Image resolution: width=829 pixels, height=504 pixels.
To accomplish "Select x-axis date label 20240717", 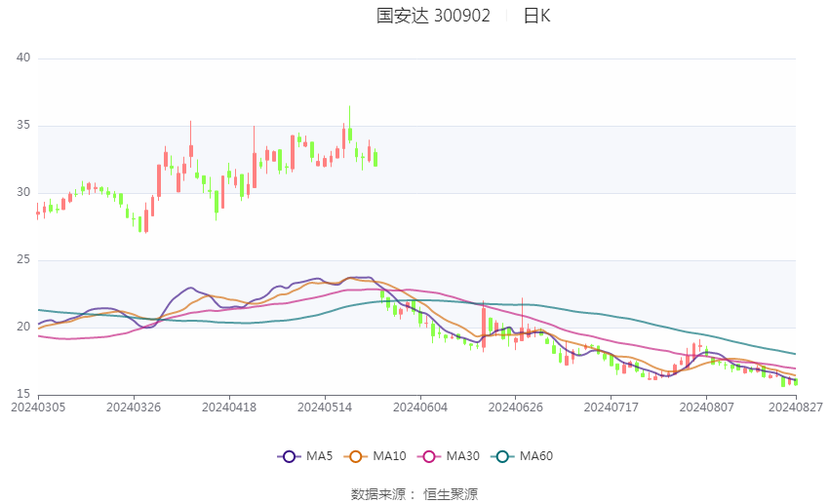I will tap(612, 407).
